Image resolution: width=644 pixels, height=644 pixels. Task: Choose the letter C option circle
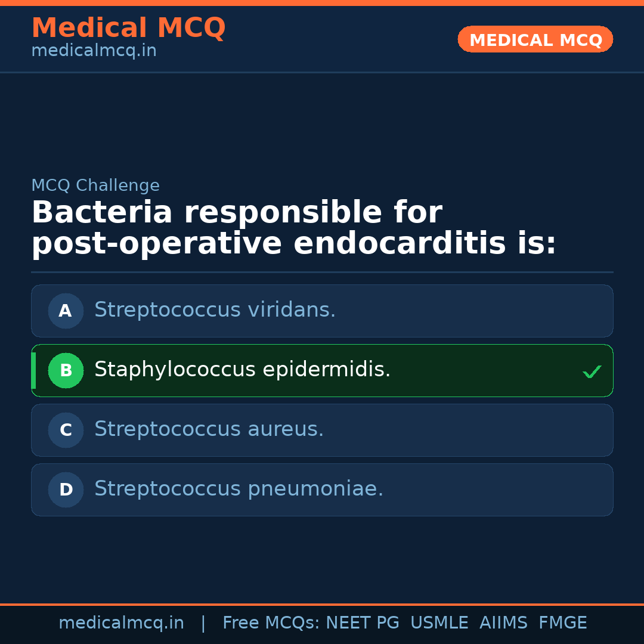coord(66,430)
